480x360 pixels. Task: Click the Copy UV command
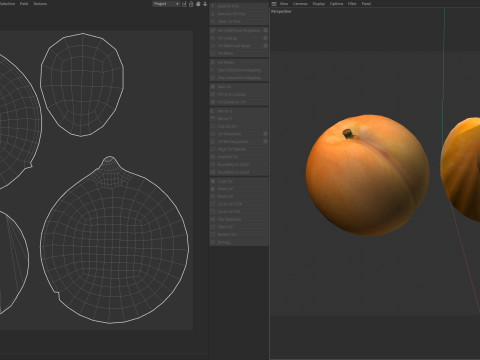[239, 181]
